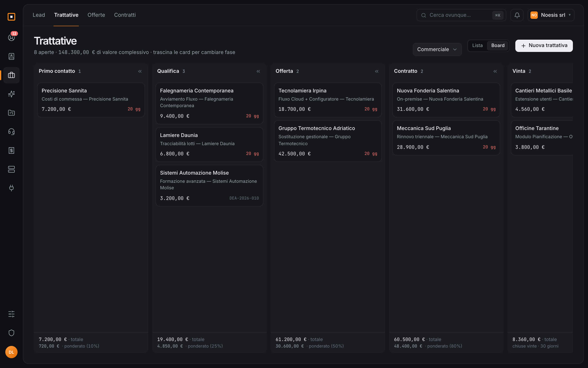Click the orange app logo icon
This screenshot has width=588, height=368.
11,17
